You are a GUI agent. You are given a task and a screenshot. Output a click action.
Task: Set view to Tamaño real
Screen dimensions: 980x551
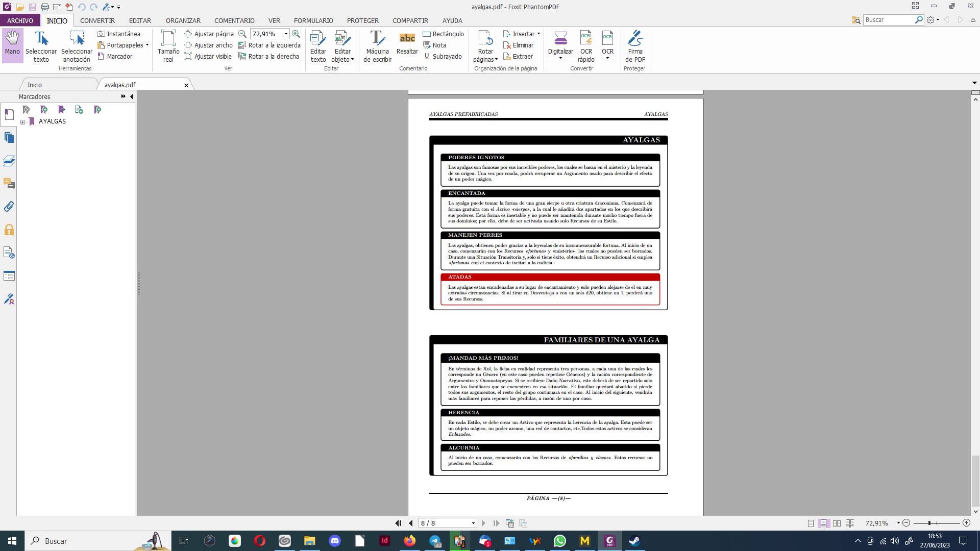[x=168, y=46]
